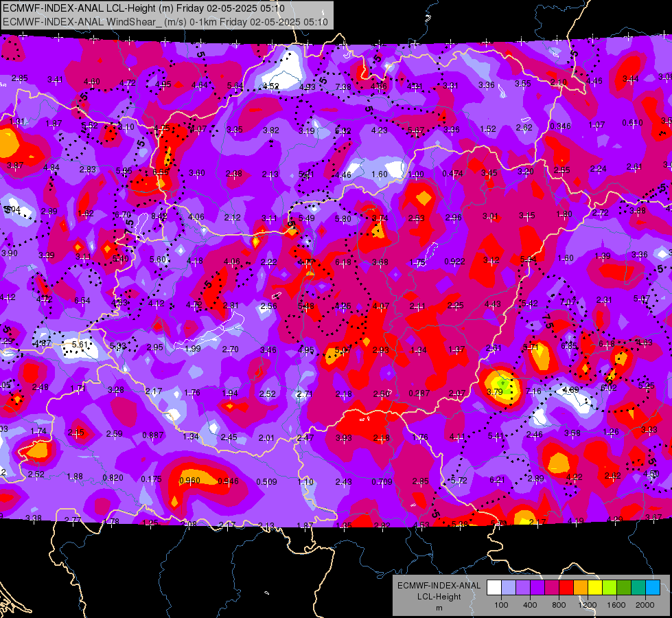The image size is (672, 618).
Task: Click the map value "1.00"
Action: tap(416, 174)
